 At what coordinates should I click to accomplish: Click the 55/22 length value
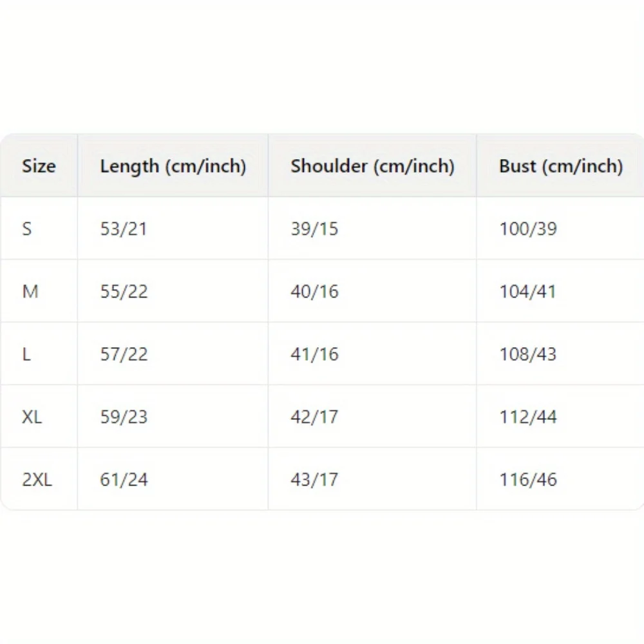(124, 292)
